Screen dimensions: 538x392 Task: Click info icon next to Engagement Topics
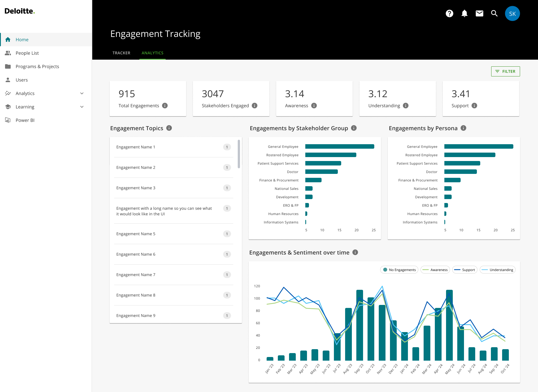[x=169, y=128]
